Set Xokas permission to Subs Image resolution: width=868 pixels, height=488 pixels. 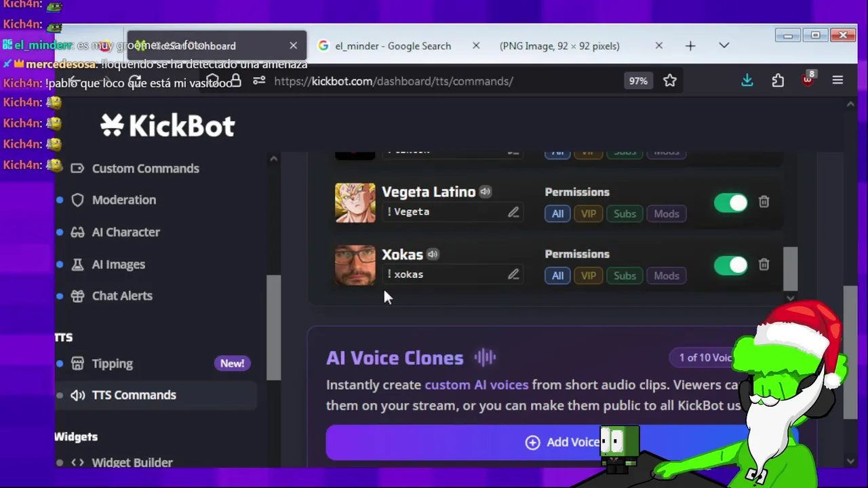625,276
